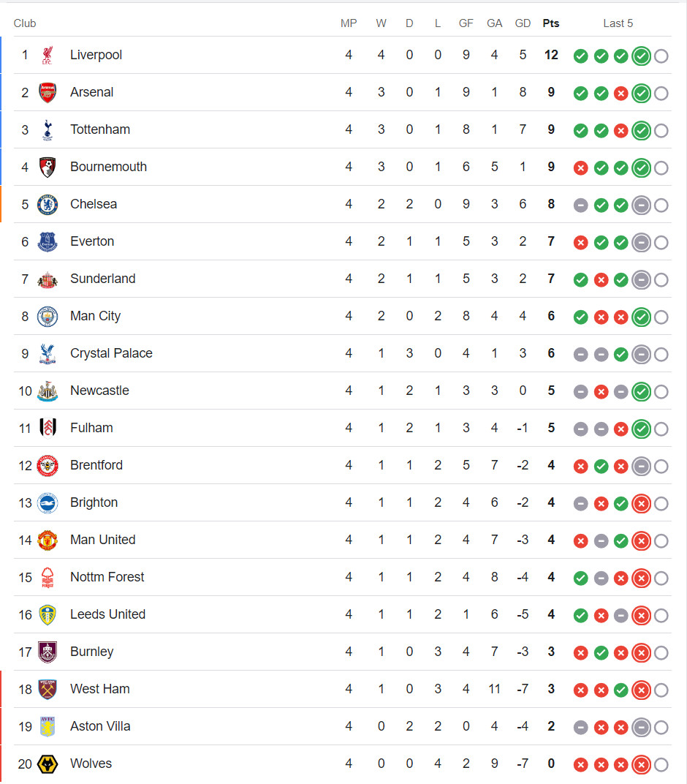This screenshot has height=784, width=687.
Task: Click the West Ham crest icon
Action: (x=48, y=690)
